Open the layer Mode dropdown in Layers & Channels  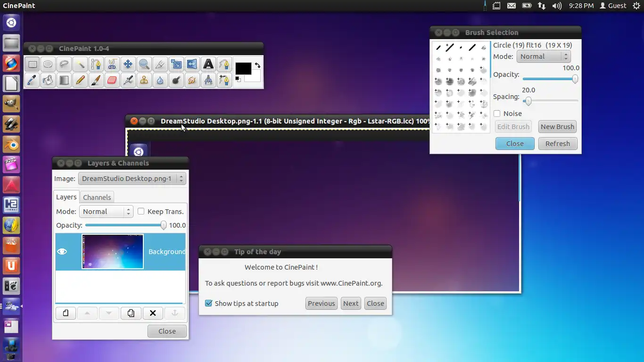(106, 212)
